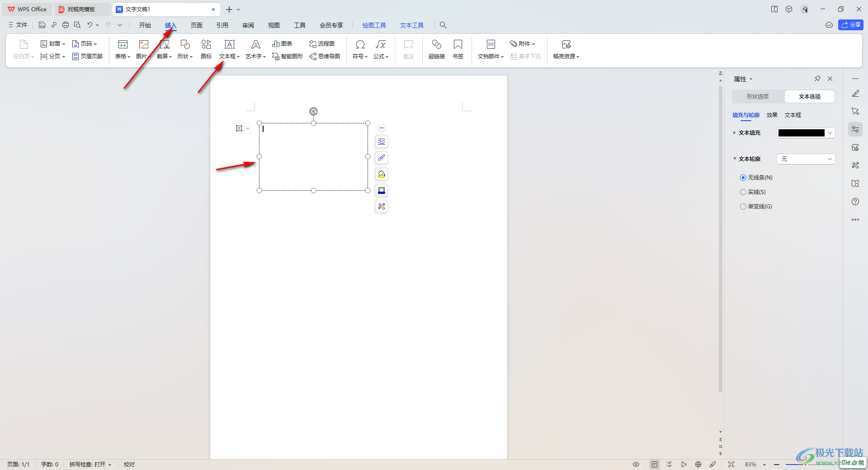
Task: Select the 文本框 text box tool
Action: [229, 49]
